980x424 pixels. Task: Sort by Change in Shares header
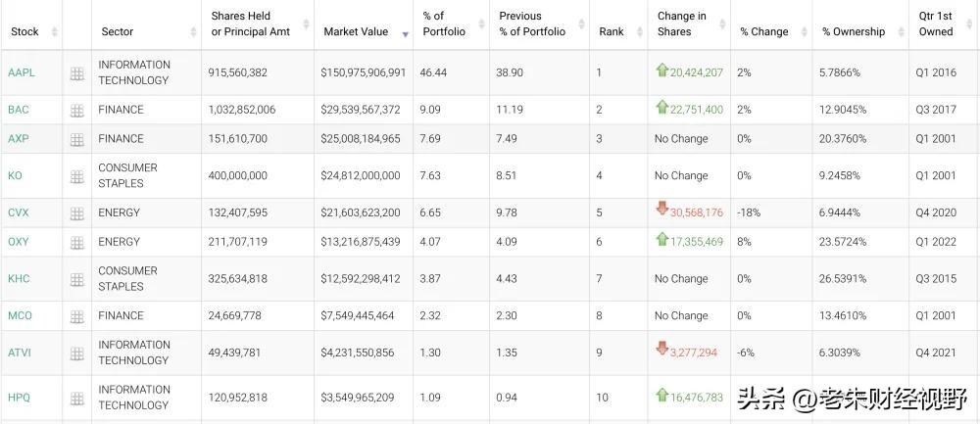pos(682,24)
